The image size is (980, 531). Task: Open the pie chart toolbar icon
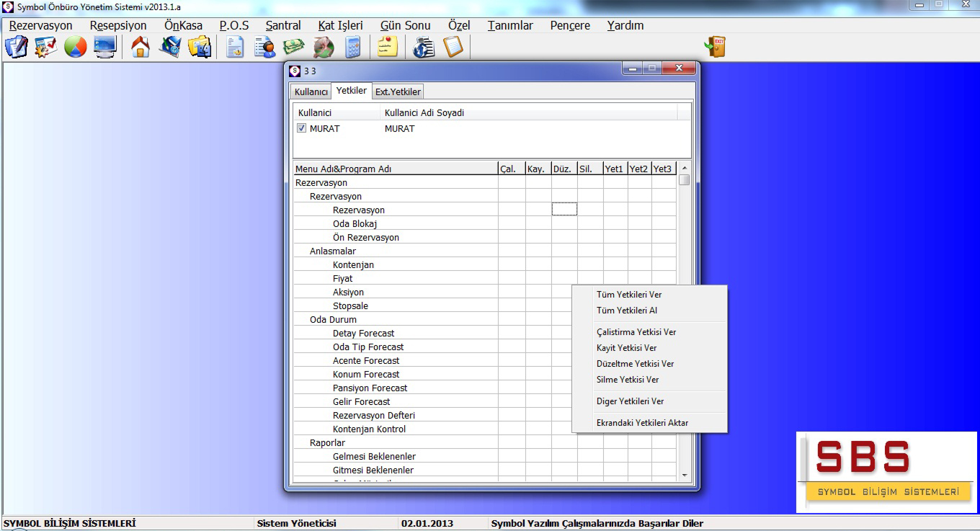click(75, 47)
